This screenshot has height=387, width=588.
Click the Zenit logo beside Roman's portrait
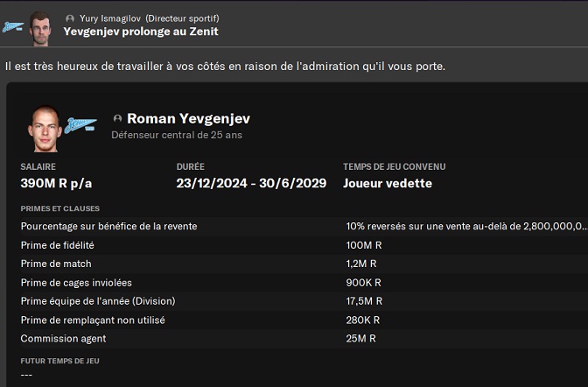coord(80,125)
